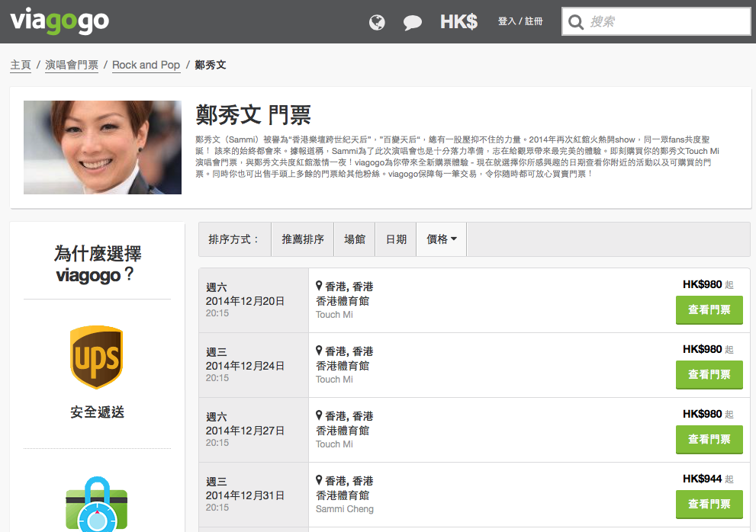Viewport: 756px width, 532px height.
Task: Go to Rock and Pop breadcrumb
Action: click(146, 65)
